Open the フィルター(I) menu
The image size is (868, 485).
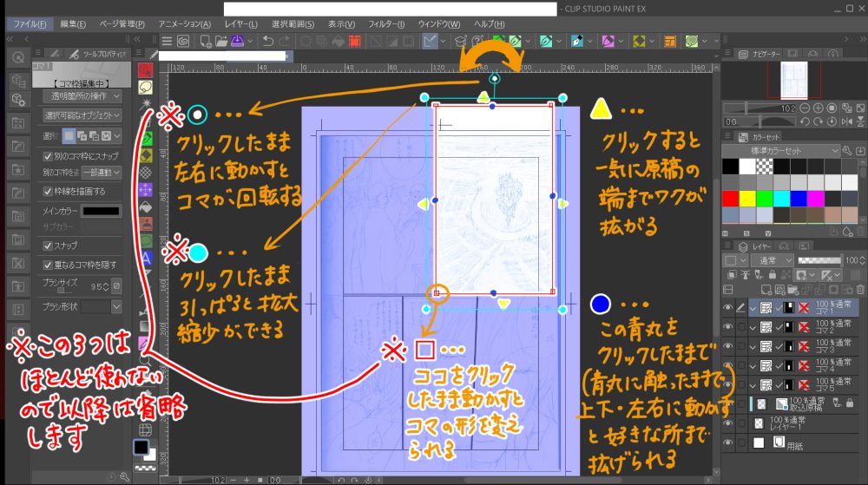coord(386,23)
